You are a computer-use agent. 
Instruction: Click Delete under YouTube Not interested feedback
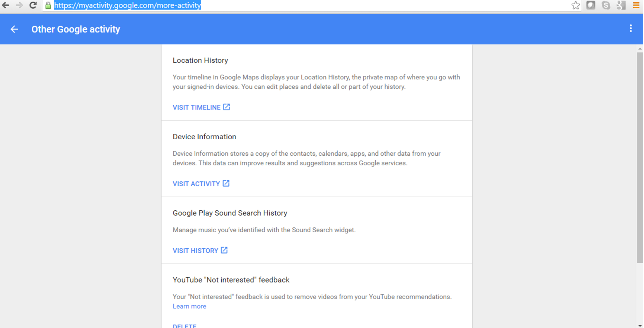(185, 326)
